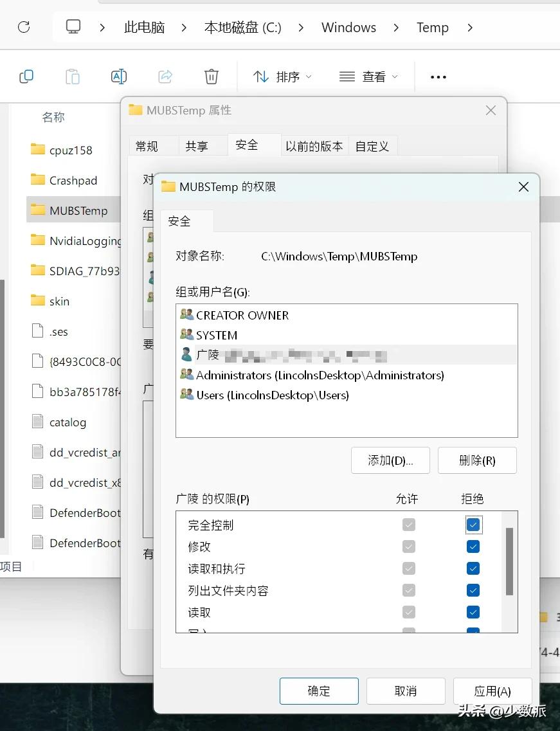
Task: Confirm with the 确定 button
Action: (319, 690)
